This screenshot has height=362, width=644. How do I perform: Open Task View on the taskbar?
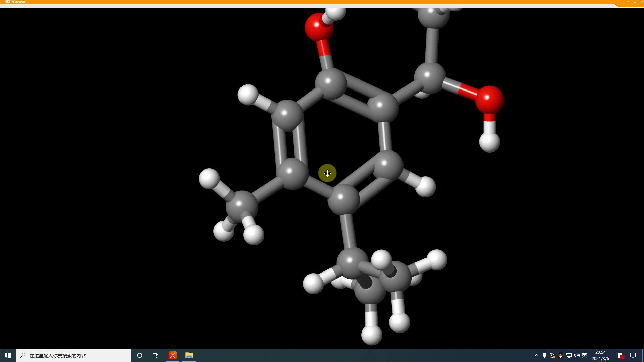coord(156,355)
